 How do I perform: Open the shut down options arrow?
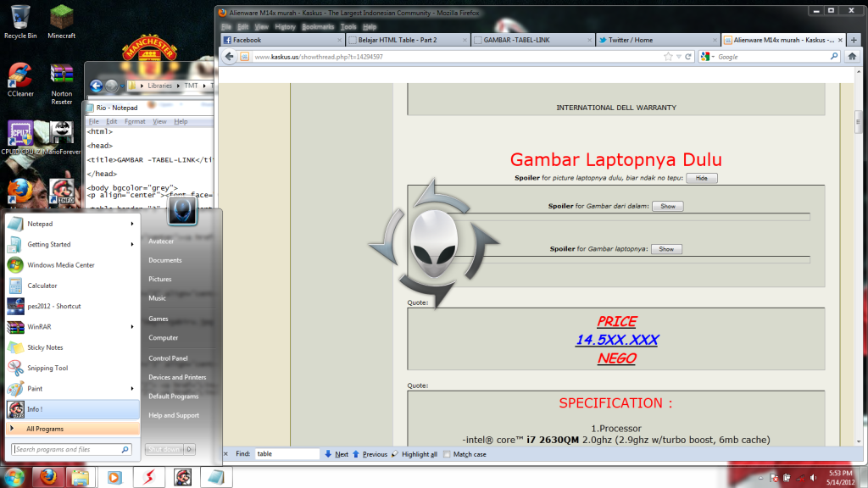(x=190, y=449)
